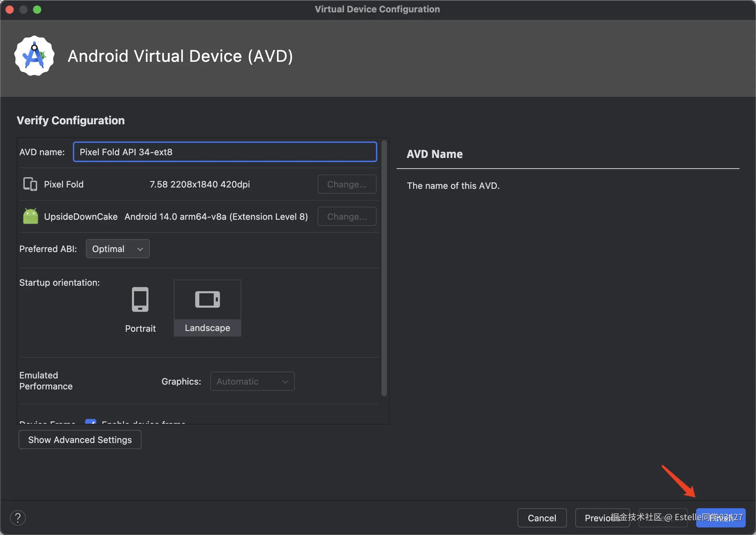This screenshot has width=756, height=535.
Task: Click the Landscape phone icon
Action: [207, 299]
